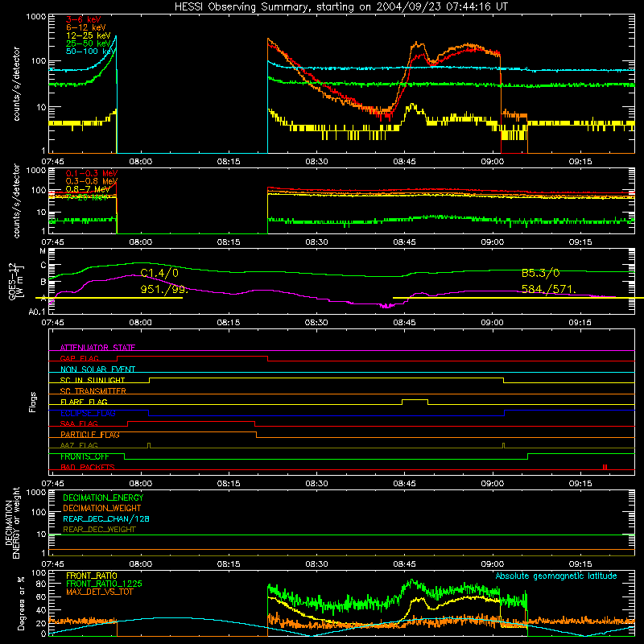Click the B5.3/0 GOES flare annotation
Viewport: 644px width, 644px height.
click(x=540, y=273)
